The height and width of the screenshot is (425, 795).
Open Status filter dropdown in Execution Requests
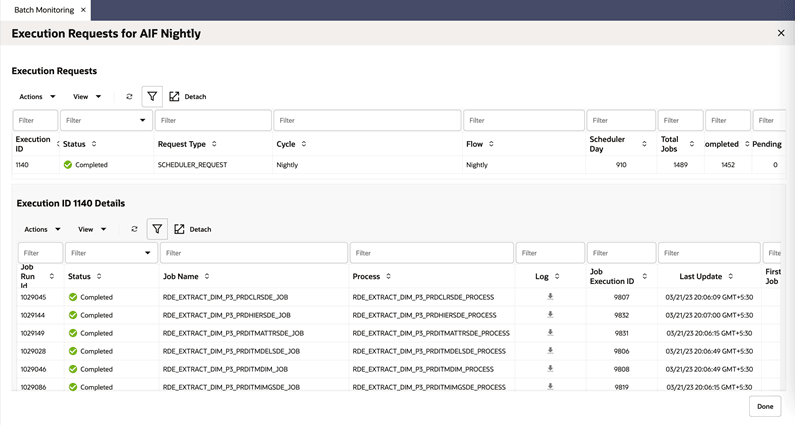point(142,120)
